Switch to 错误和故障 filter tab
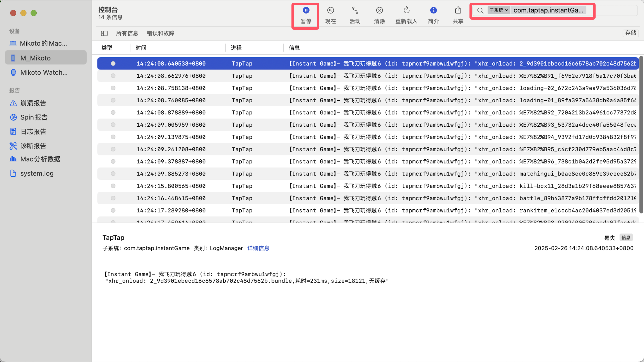The image size is (644, 362). pyautogui.click(x=161, y=33)
